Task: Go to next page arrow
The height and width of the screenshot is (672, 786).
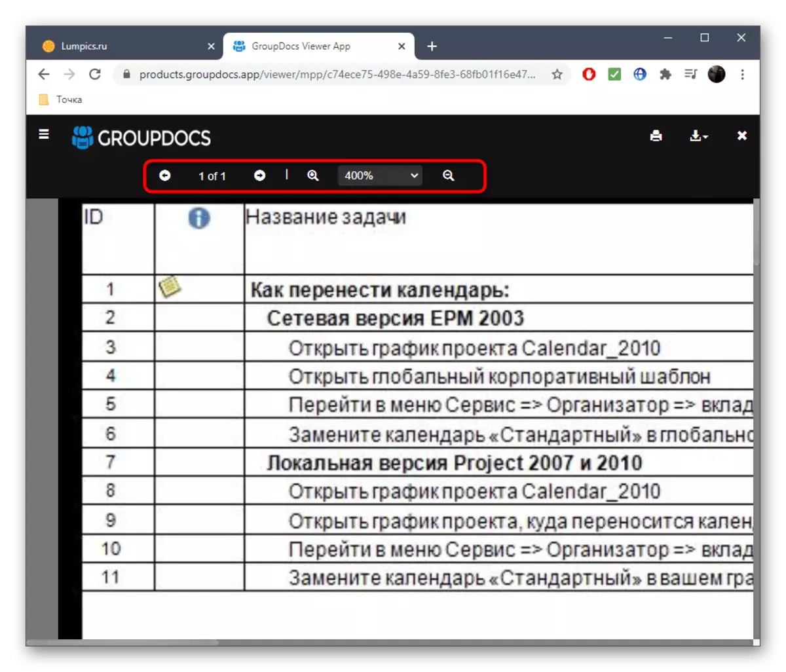Action: (260, 176)
